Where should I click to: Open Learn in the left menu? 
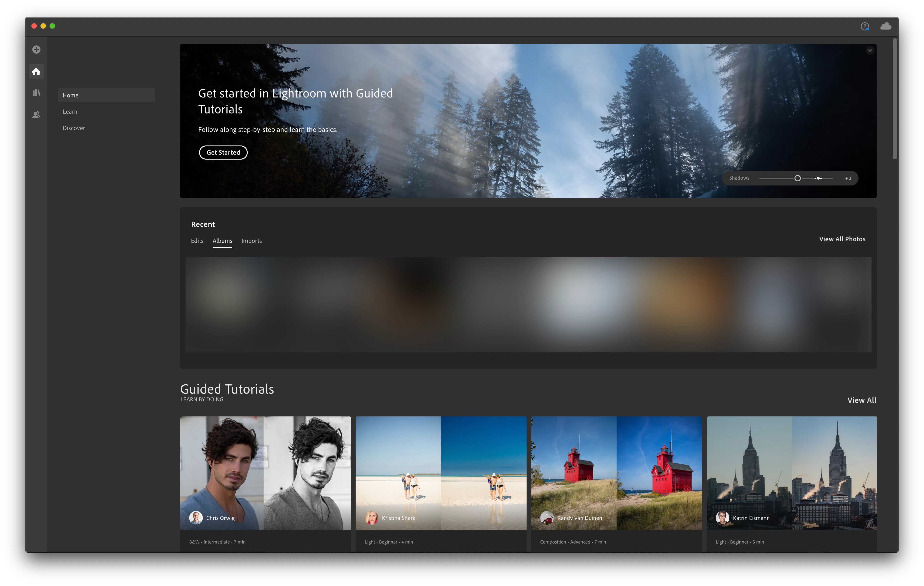(70, 112)
